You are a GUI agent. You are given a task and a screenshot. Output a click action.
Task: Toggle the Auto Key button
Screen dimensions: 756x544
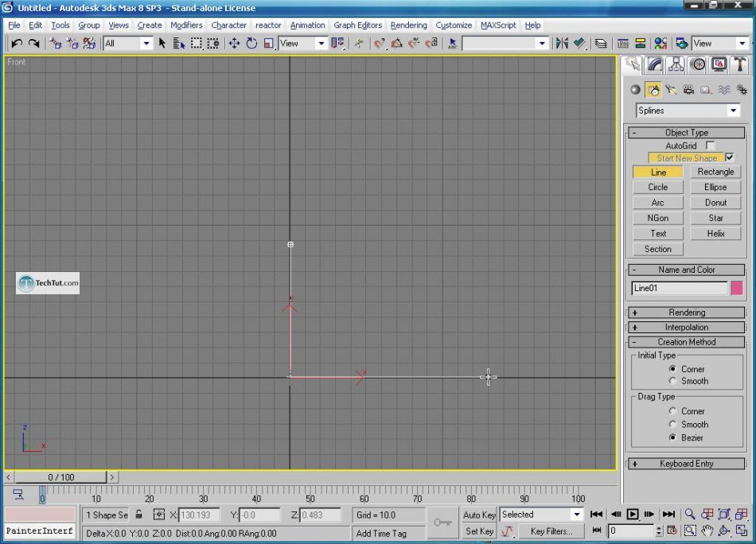[479, 515]
